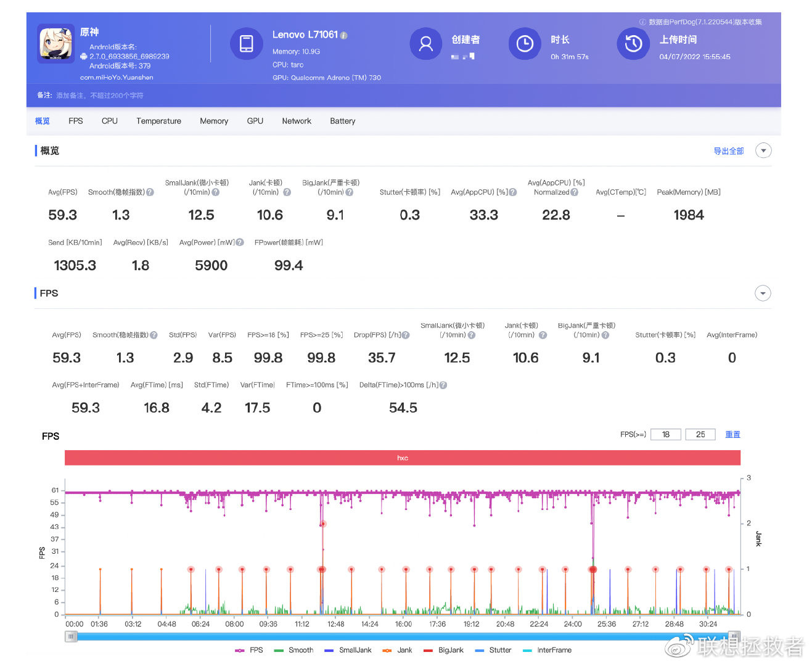This screenshot has height=666, width=812.
Task: Click the FPS threshold field showing 18
Action: [x=666, y=434]
